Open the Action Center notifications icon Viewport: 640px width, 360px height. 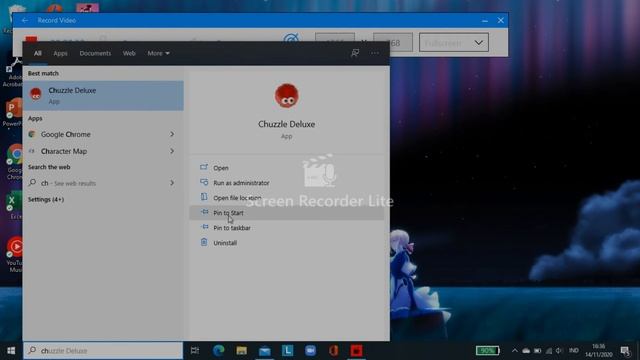click(x=625, y=351)
